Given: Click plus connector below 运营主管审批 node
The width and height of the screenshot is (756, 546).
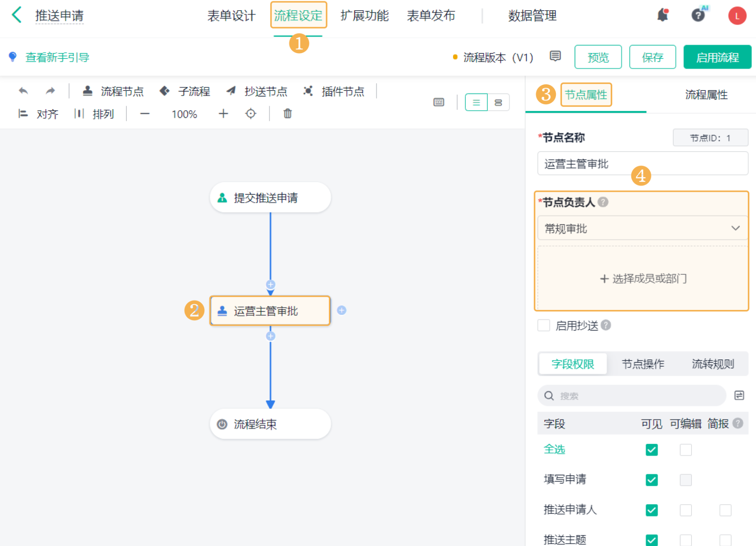Looking at the screenshot, I should pos(270,336).
